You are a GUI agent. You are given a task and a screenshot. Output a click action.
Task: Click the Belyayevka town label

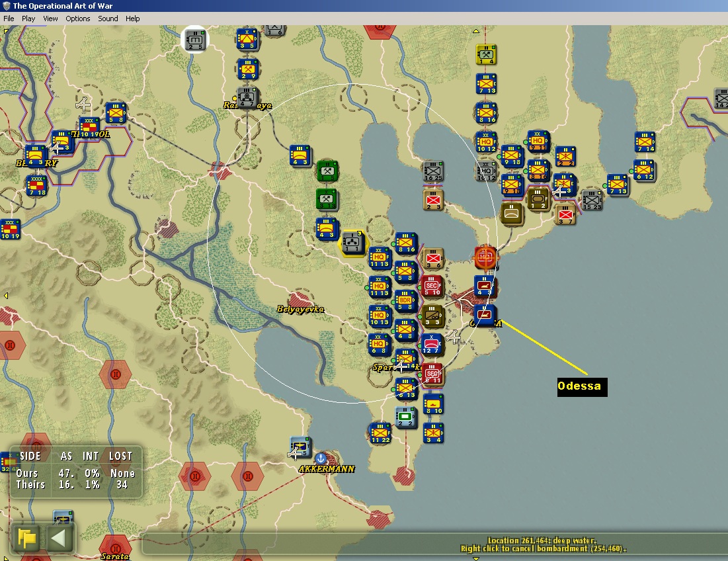point(300,309)
